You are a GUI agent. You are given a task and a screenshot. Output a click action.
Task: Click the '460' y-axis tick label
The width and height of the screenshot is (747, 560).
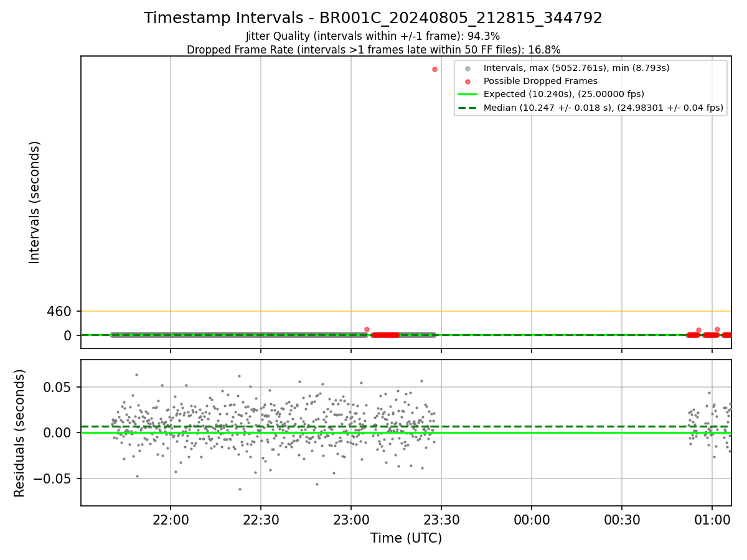tap(59, 311)
